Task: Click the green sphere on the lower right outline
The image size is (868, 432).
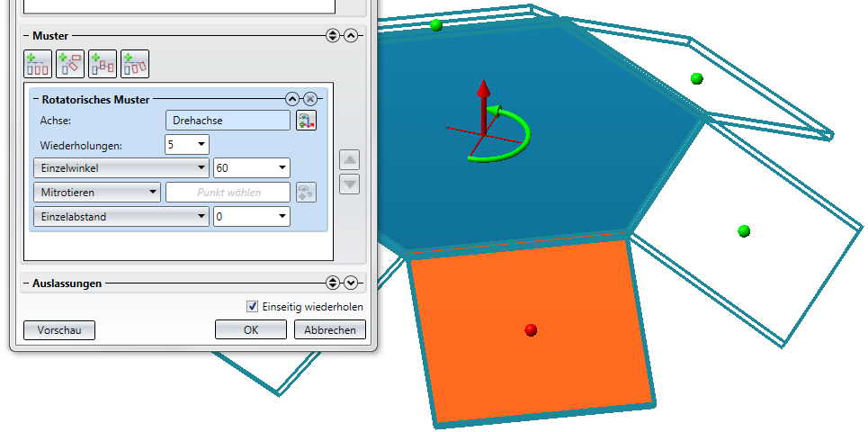Action: tap(744, 231)
